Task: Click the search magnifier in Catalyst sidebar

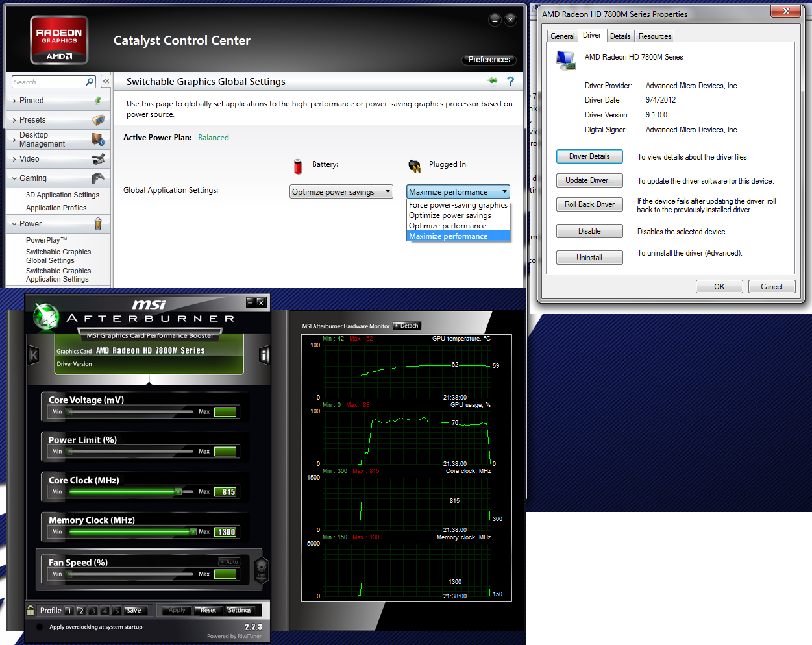Action: 90,82
